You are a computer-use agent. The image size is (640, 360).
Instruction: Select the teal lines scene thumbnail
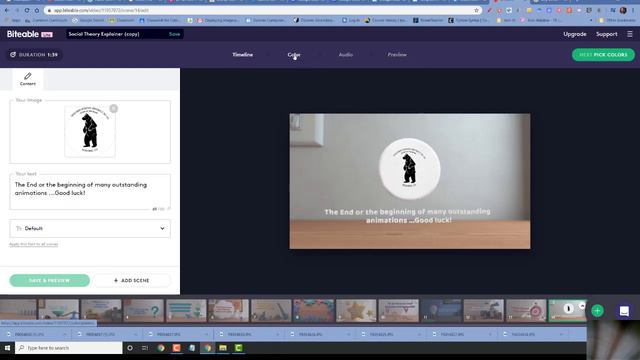pos(186,311)
